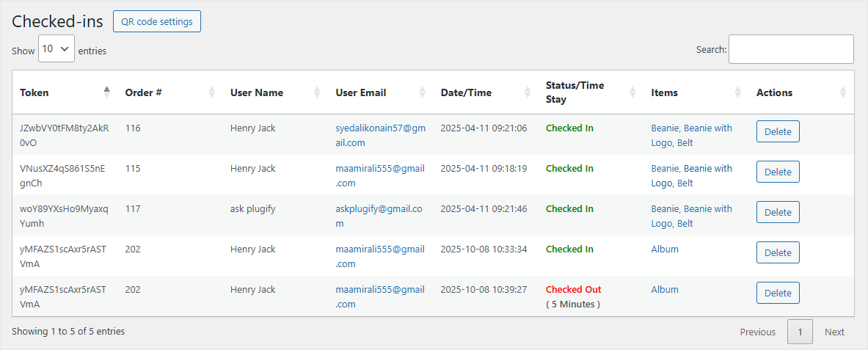
Task: Go to the Previous page
Action: (757, 332)
